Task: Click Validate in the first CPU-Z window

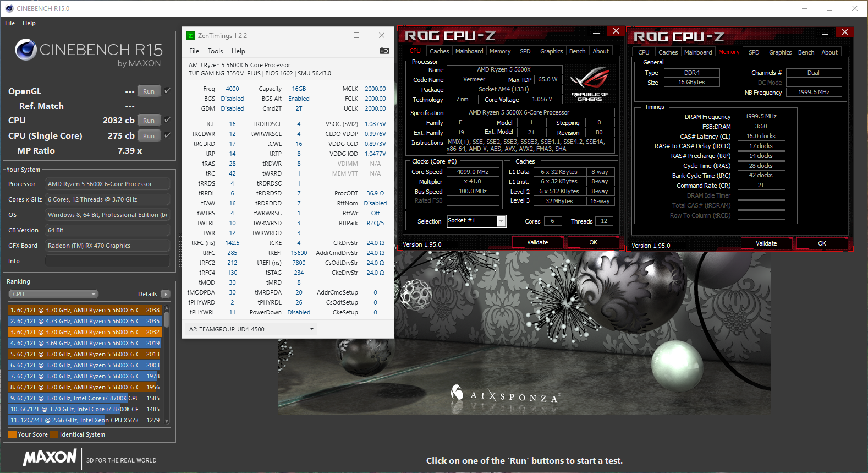Action: point(537,242)
